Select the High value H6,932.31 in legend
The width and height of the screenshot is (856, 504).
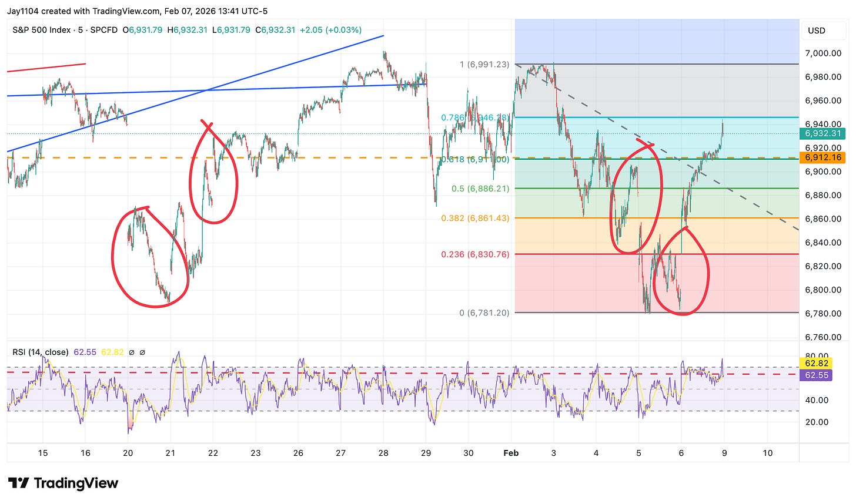click(188, 29)
